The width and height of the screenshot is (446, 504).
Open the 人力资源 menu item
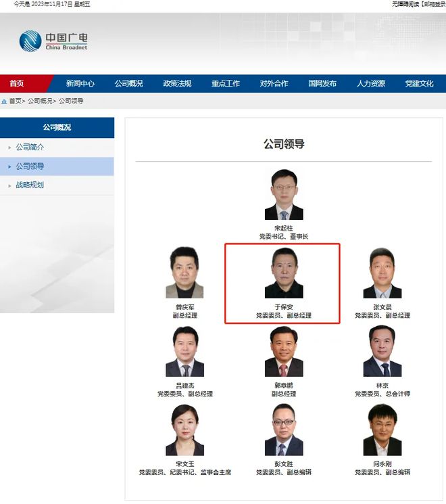(371, 84)
